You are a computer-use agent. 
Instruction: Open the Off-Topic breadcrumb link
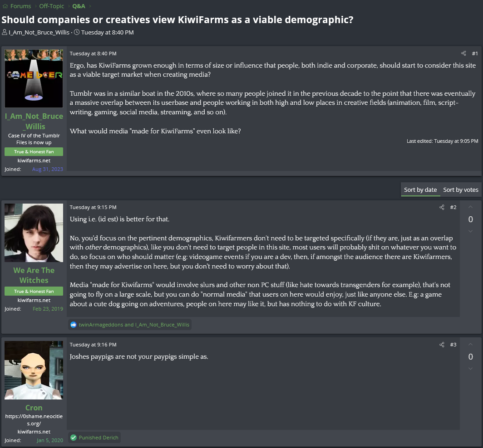point(51,6)
